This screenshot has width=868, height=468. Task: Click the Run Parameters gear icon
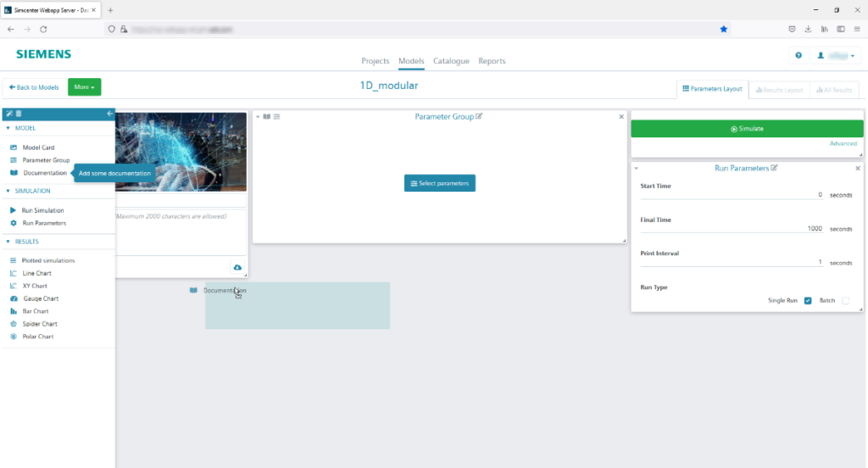pyautogui.click(x=14, y=223)
